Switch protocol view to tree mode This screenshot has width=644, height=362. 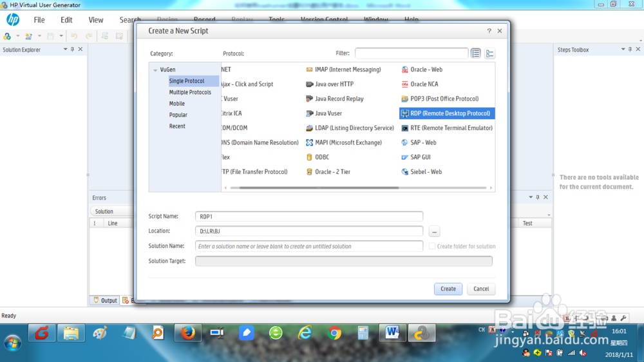pyautogui.click(x=489, y=53)
